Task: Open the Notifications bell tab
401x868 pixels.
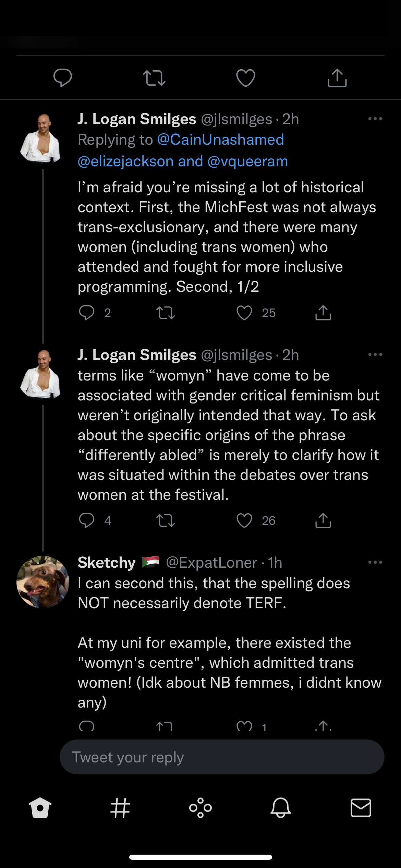Action: click(281, 808)
